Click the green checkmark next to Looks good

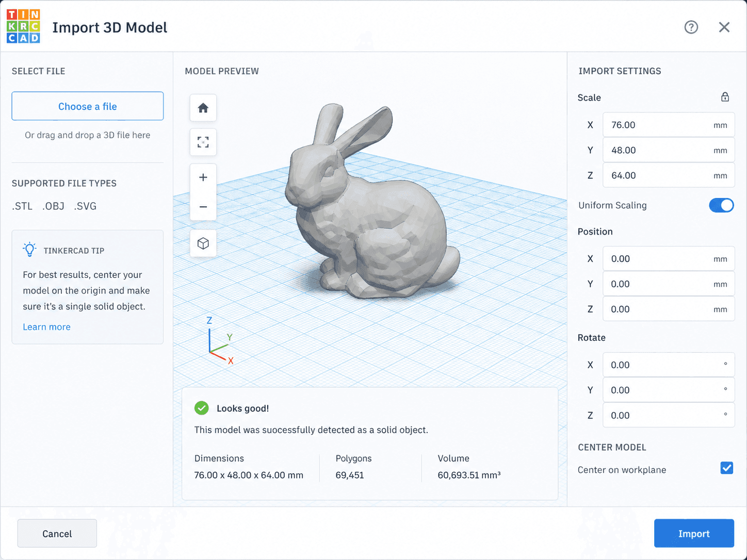[x=201, y=408]
